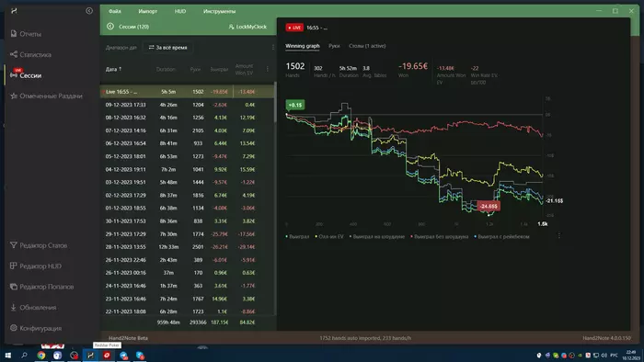
Task: Open Hand2Note taskbar icon
Action: 90,356
